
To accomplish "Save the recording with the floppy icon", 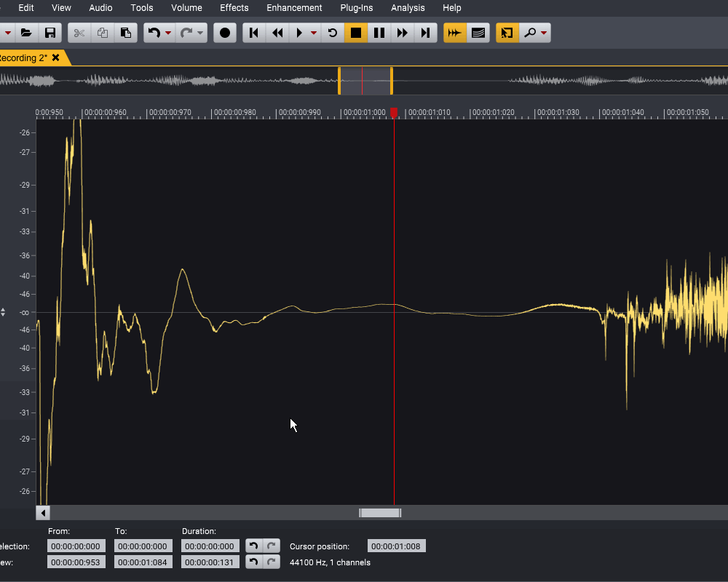I will coord(50,33).
